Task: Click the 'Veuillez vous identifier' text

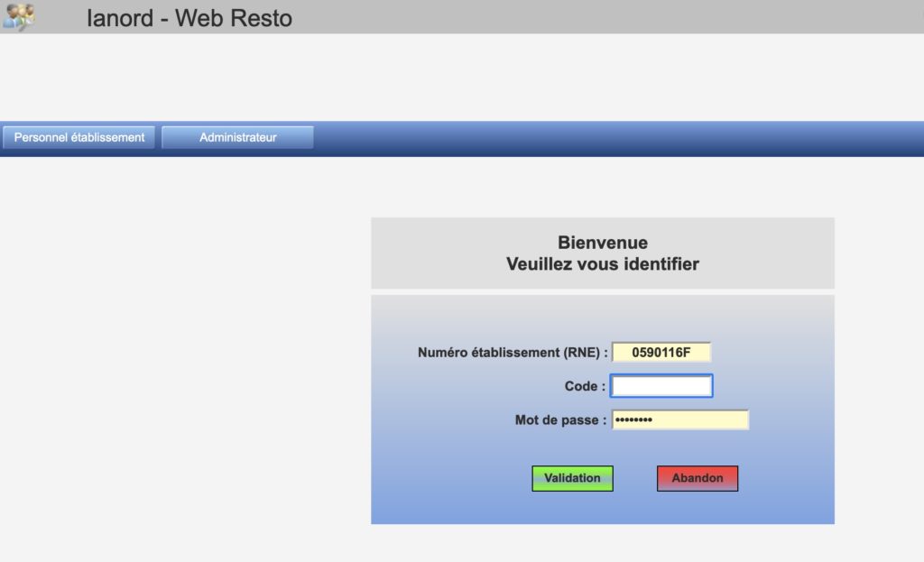Action: click(x=602, y=264)
